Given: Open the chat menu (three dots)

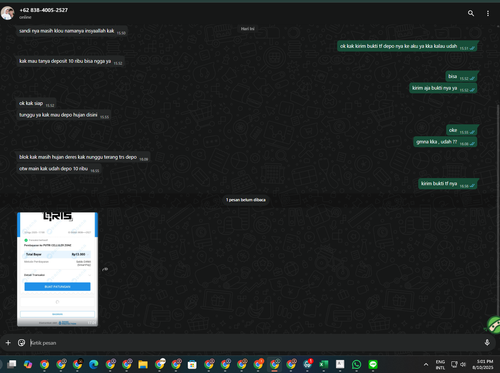Looking at the screenshot, I should [x=488, y=13].
